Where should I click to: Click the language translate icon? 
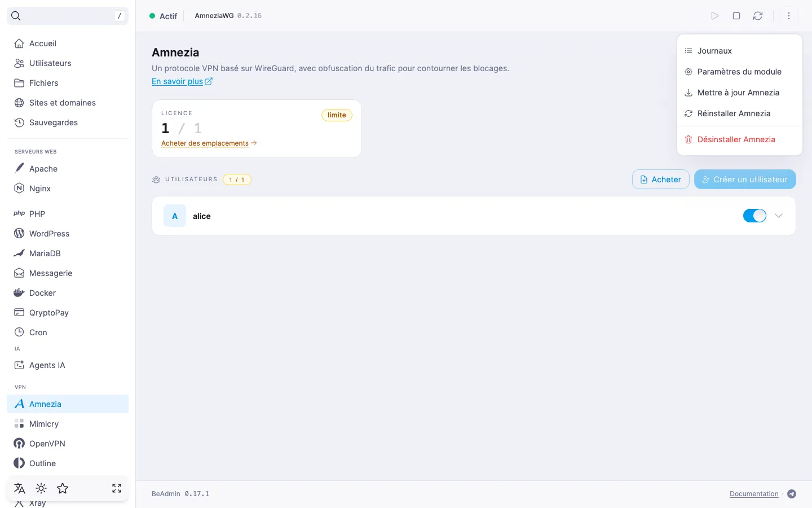click(x=20, y=488)
